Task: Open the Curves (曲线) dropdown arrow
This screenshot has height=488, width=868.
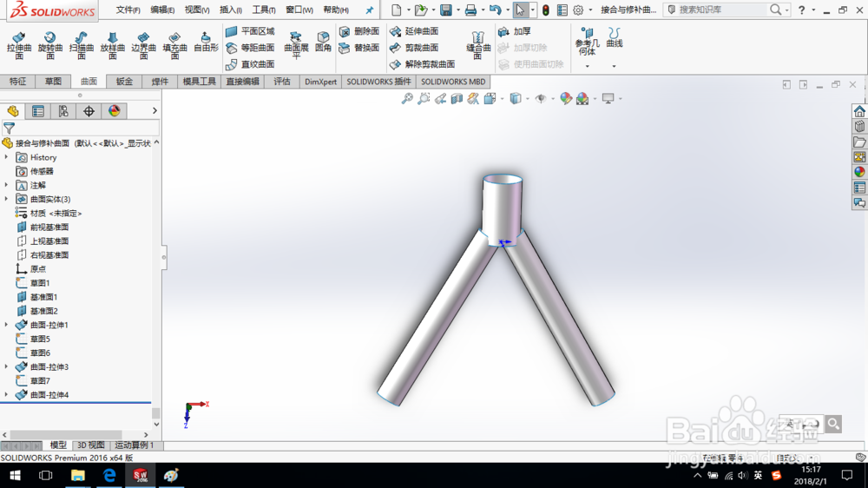Action: click(x=614, y=67)
